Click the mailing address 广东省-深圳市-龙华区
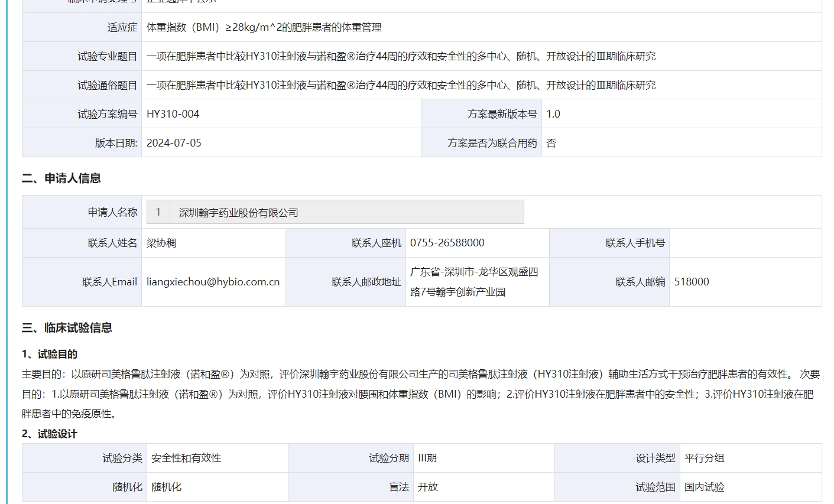The height and width of the screenshot is (504, 834). tap(473, 272)
